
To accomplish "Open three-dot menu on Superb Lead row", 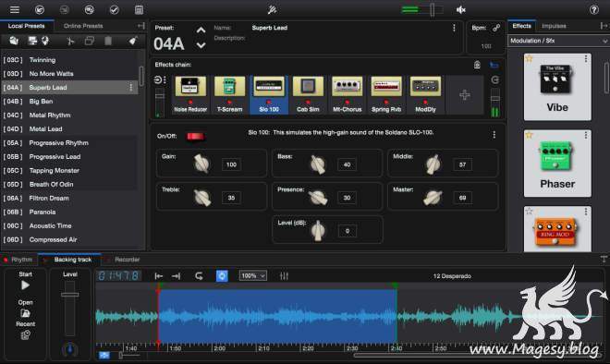I will coord(131,88).
